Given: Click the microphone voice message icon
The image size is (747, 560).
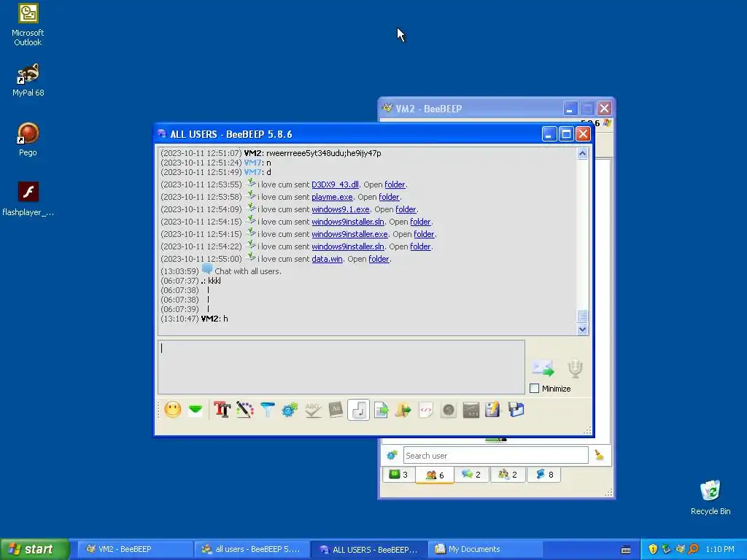Looking at the screenshot, I should 575,368.
